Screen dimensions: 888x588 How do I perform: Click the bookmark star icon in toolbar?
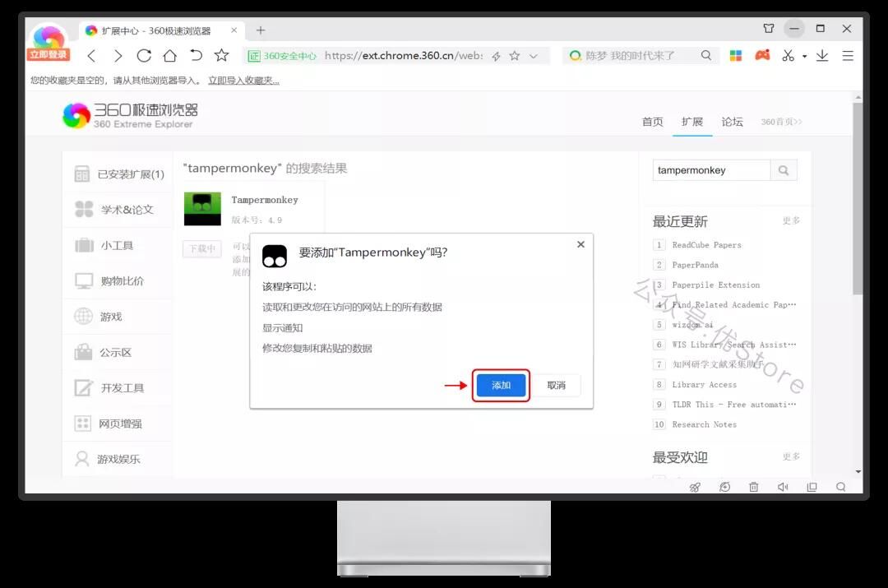click(x=221, y=56)
